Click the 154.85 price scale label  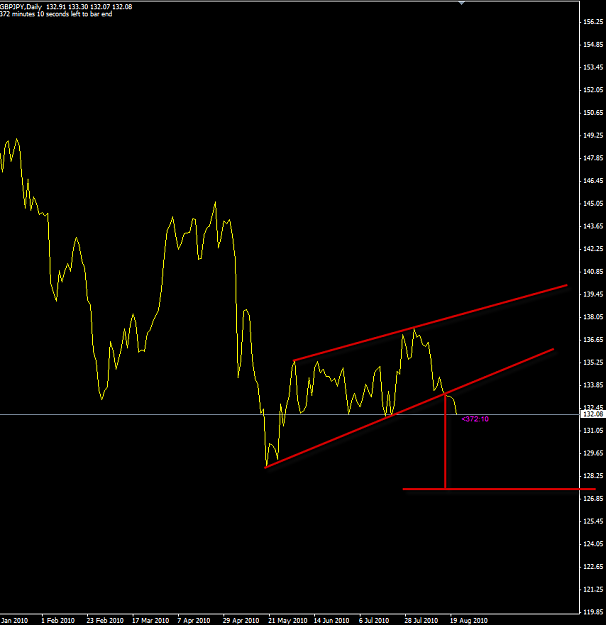click(593, 44)
